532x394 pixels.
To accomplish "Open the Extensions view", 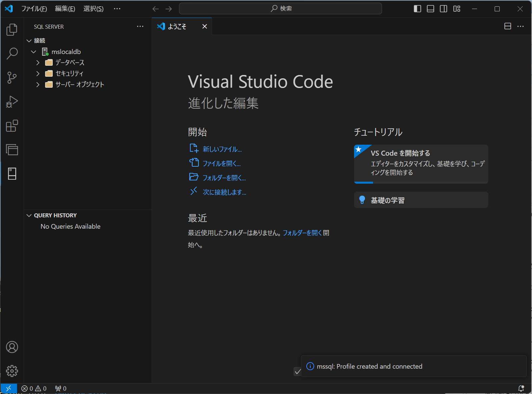I will 12,126.
